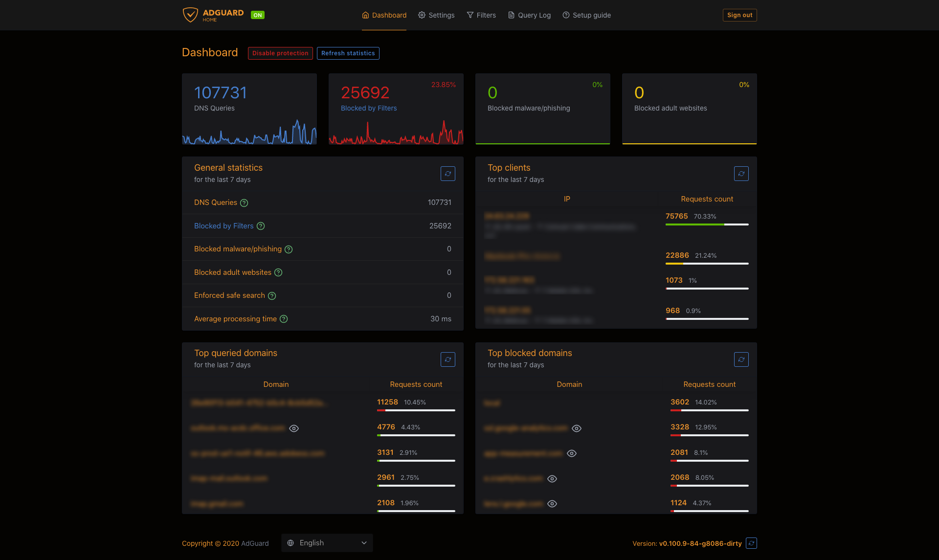Click help icon next to DNS Queries
The image size is (939, 560).
[244, 203]
